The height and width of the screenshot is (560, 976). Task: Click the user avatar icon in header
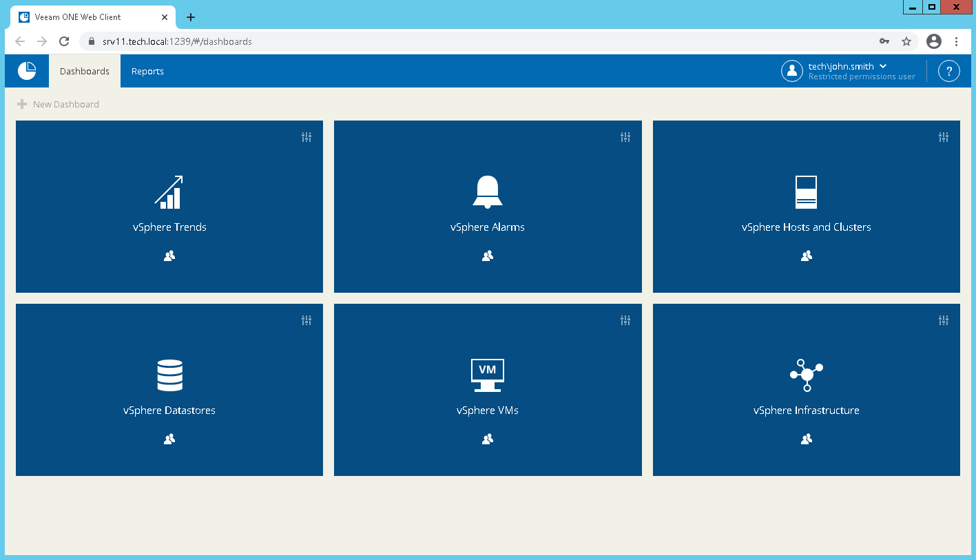[792, 71]
